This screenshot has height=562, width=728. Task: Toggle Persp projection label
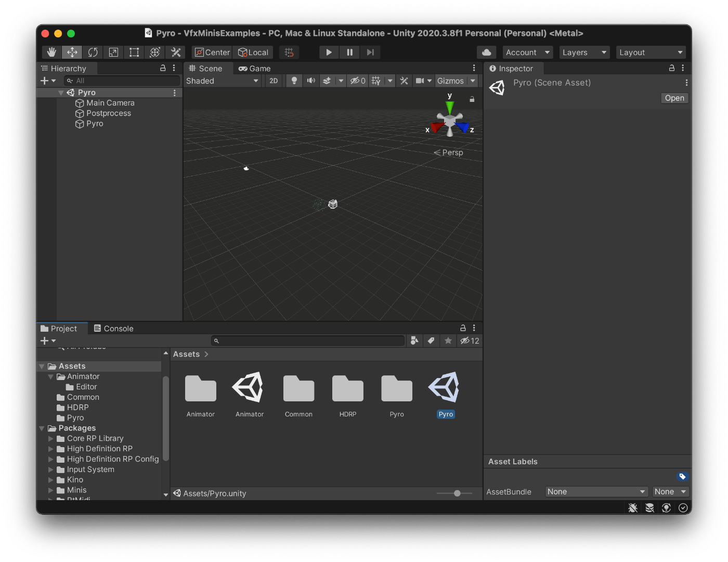[x=448, y=152]
